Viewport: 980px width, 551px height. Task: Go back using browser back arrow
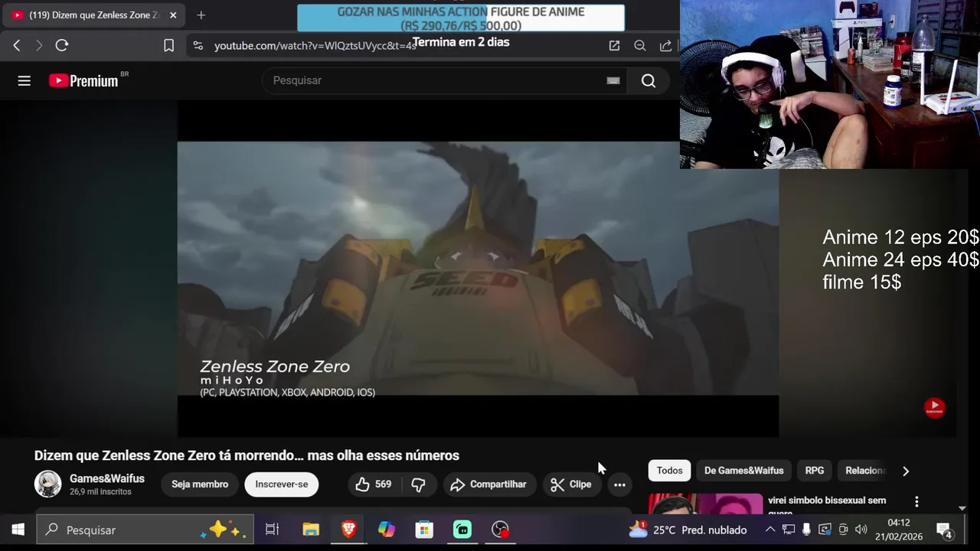[17, 46]
